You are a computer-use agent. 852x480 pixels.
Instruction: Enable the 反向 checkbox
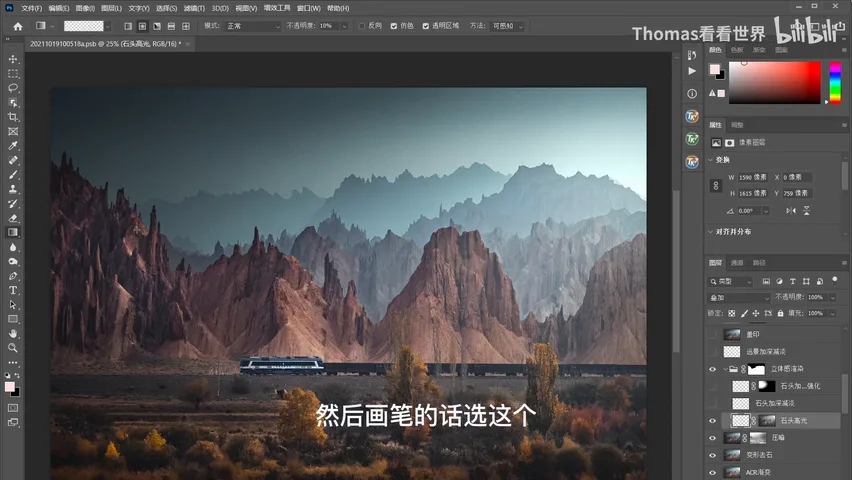pyautogui.click(x=362, y=26)
